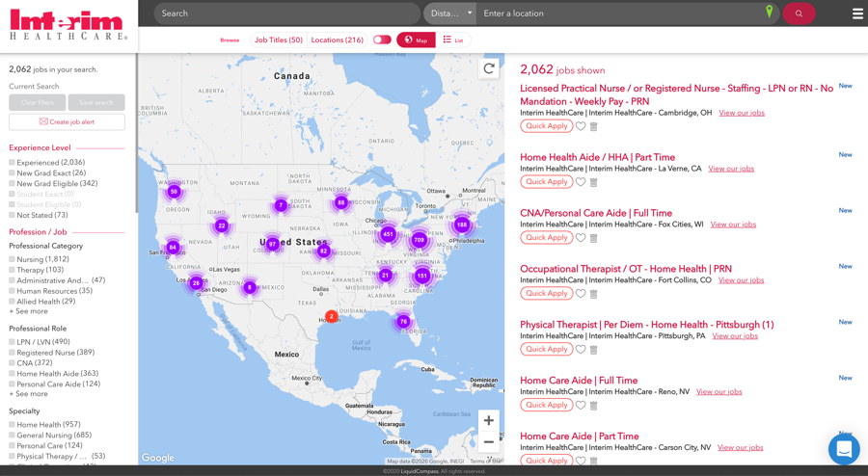868x476 pixels.
Task: Trash the Home Health Aide HHA listing
Action: (x=593, y=182)
